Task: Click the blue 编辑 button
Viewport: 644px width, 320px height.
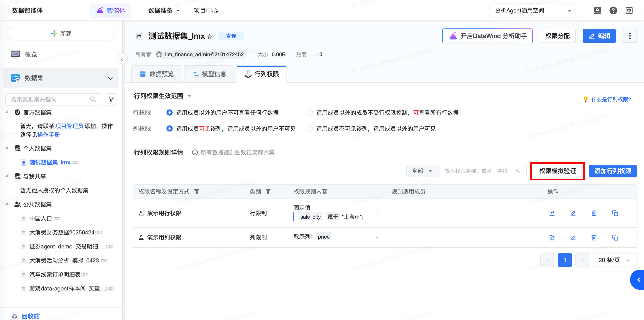Action: click(x=599, y=36)
